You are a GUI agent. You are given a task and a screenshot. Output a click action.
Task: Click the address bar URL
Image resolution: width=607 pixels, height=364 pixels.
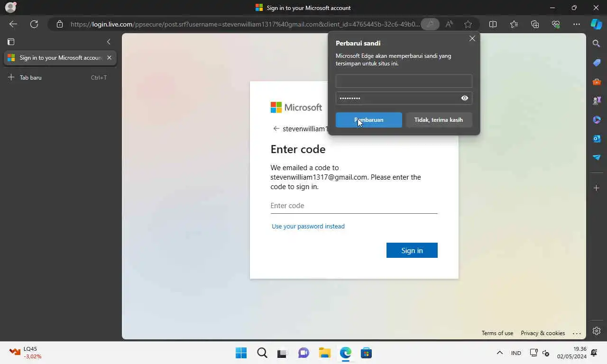pyautogui.click(x=245, y=24)
